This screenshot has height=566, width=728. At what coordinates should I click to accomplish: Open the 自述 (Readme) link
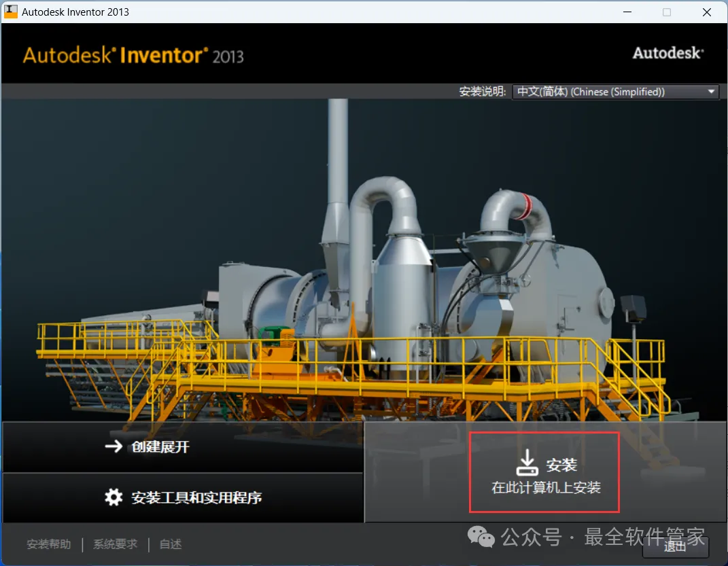(x=171, y=544)
